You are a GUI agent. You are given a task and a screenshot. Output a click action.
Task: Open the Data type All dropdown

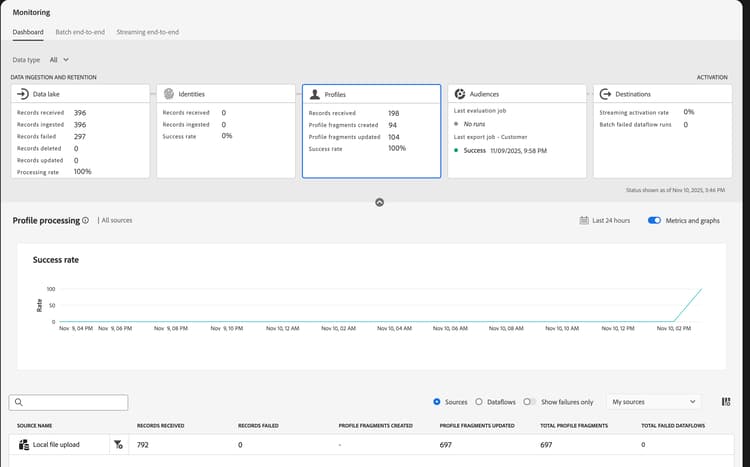coord(59,60)
